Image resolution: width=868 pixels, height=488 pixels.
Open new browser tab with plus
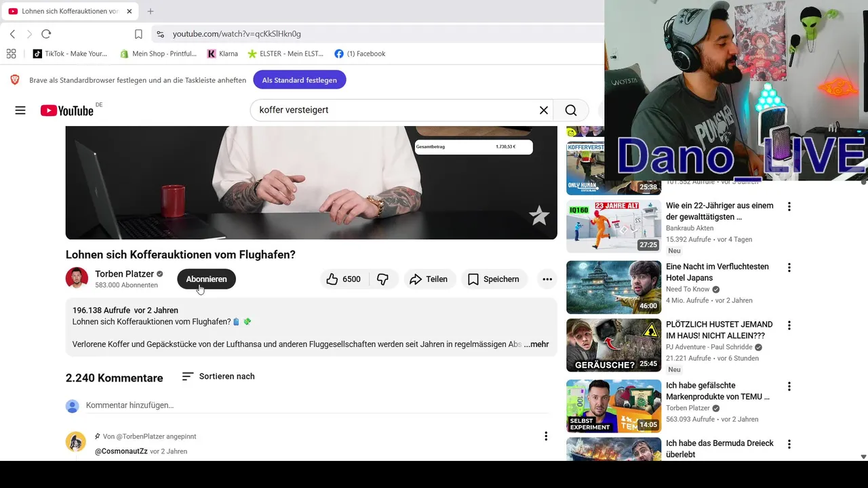click(151, 12)
